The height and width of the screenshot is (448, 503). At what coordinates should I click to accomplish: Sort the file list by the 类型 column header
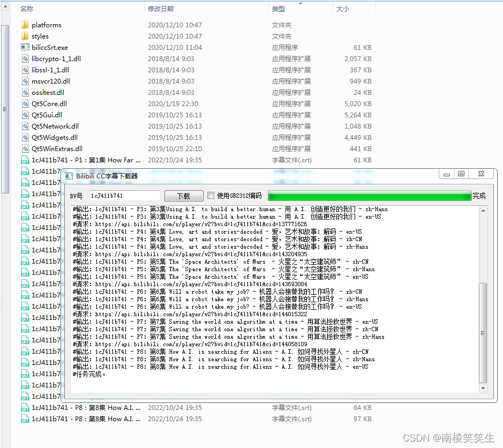279,9
